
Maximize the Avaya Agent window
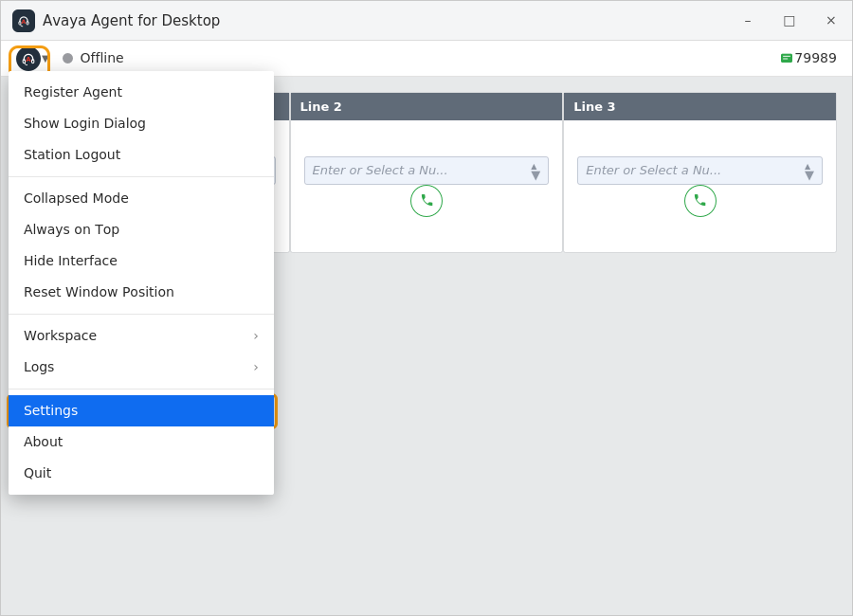tap(789, 21)
